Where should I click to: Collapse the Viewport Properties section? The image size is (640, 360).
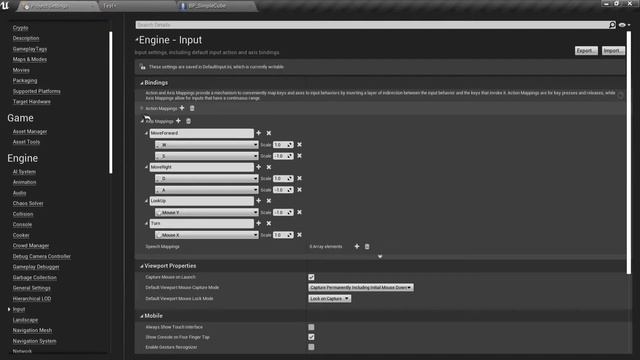click(142, 266)
